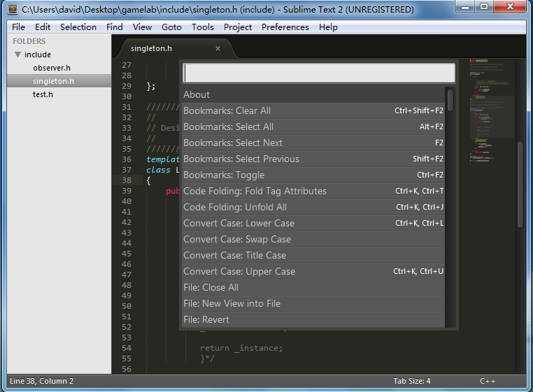Viewport: 533px width, 392px height.
Task: Click the Sublime Text title bar icon
Action: click(x=12, y=10)
